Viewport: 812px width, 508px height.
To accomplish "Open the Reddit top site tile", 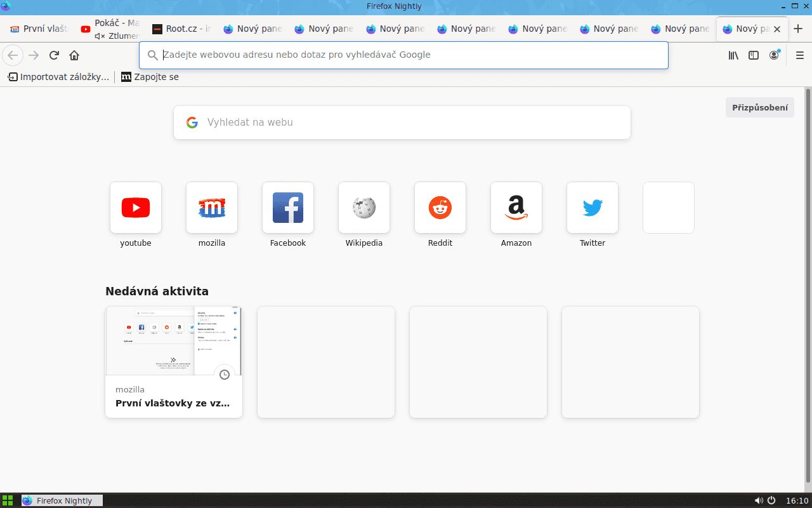I will tap(440, 208).
